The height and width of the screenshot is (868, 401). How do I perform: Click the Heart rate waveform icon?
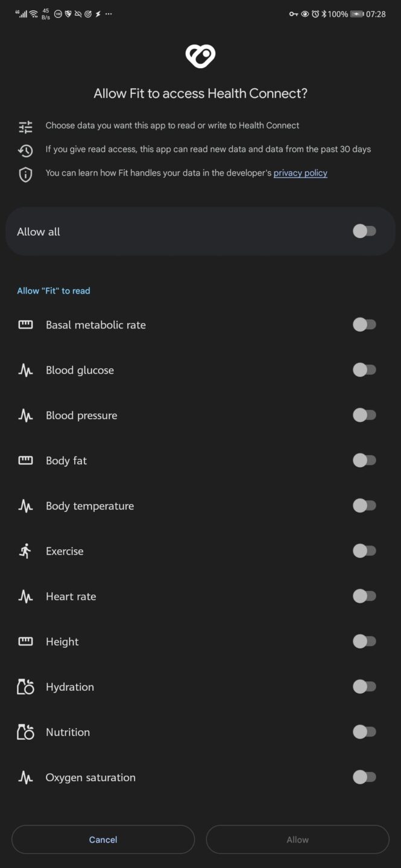pyautogui.click(x=25, y=596)
